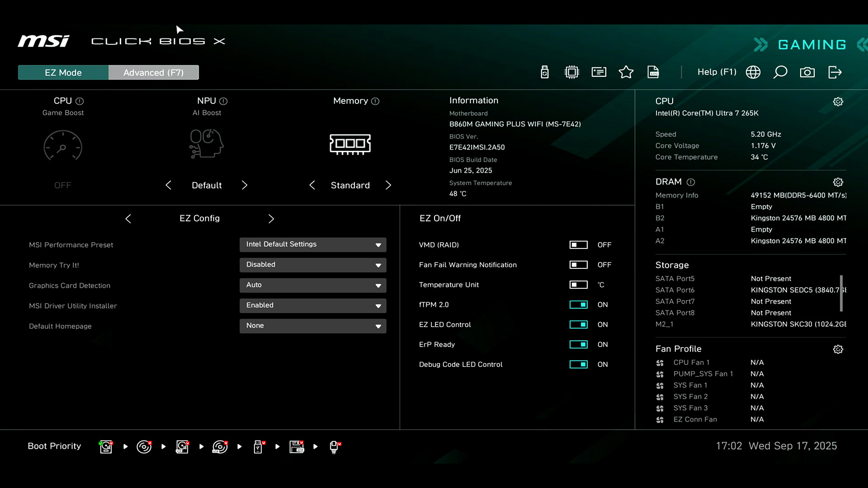Take a screenshot with camera icon
Viewport: 868px width, 488px height.
[807, 72]
